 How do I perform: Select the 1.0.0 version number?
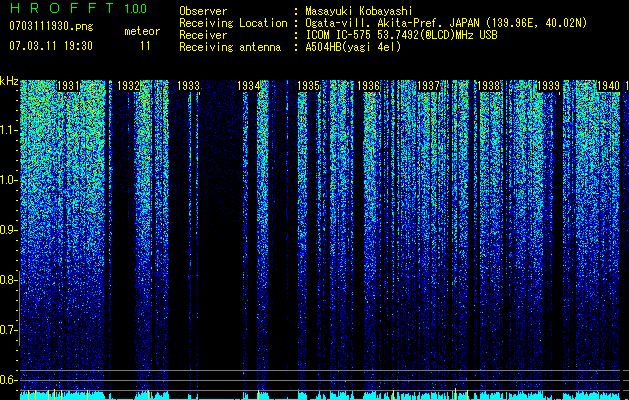(135, 9)
